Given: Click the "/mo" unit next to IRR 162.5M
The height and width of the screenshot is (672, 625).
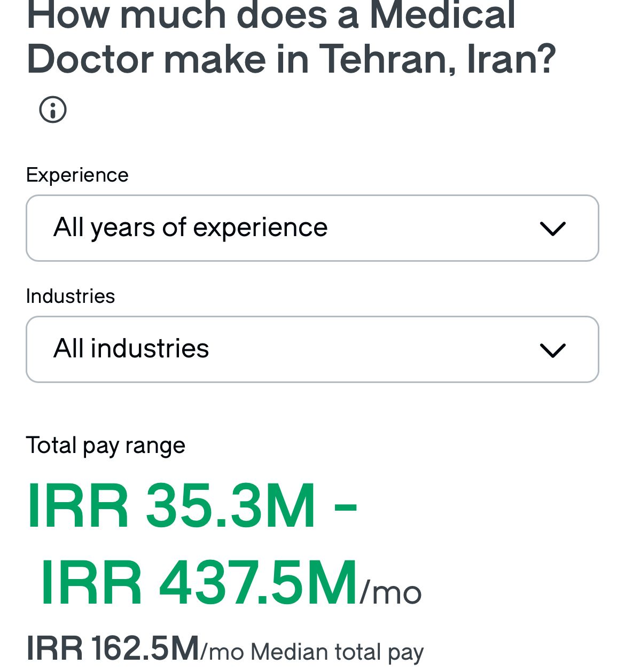Looking at the screenshot, I should click(222, 653).
